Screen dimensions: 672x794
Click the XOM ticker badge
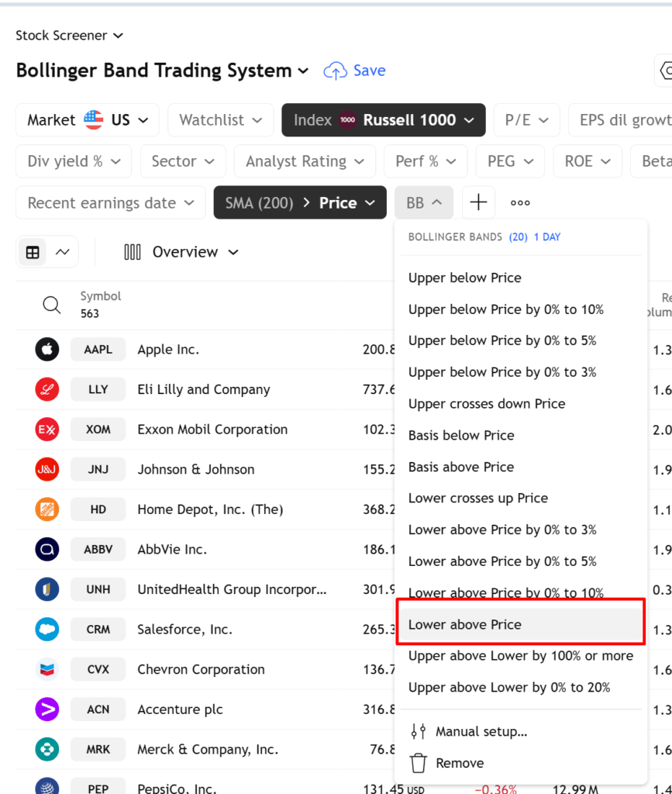click(98, 430)
